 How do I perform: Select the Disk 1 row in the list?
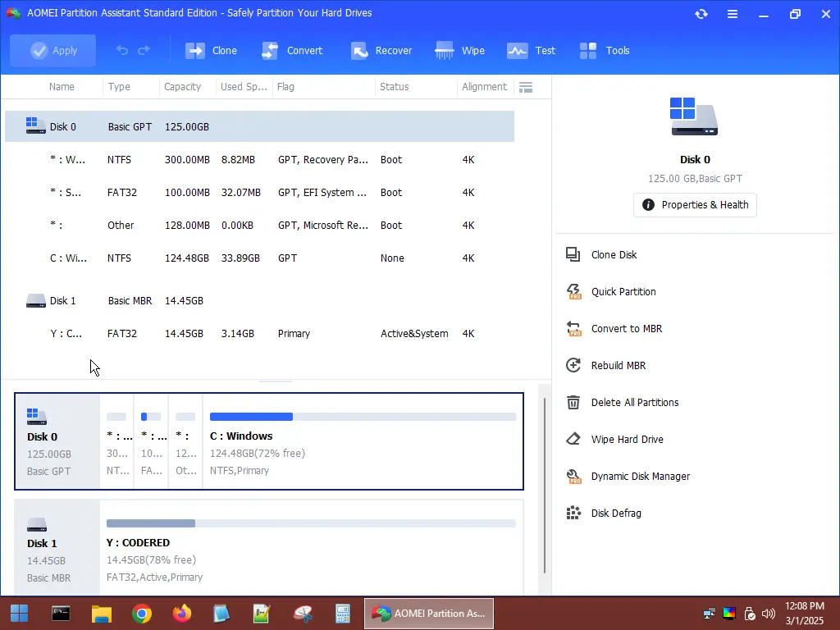point(259,300)
